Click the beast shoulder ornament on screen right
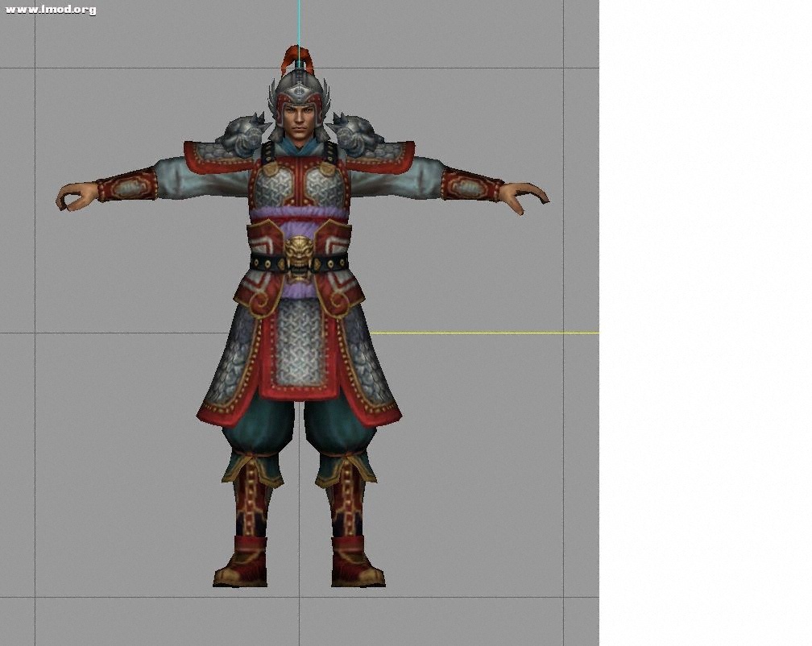Viewport: 812px width, 646px height. pos(355,133)
